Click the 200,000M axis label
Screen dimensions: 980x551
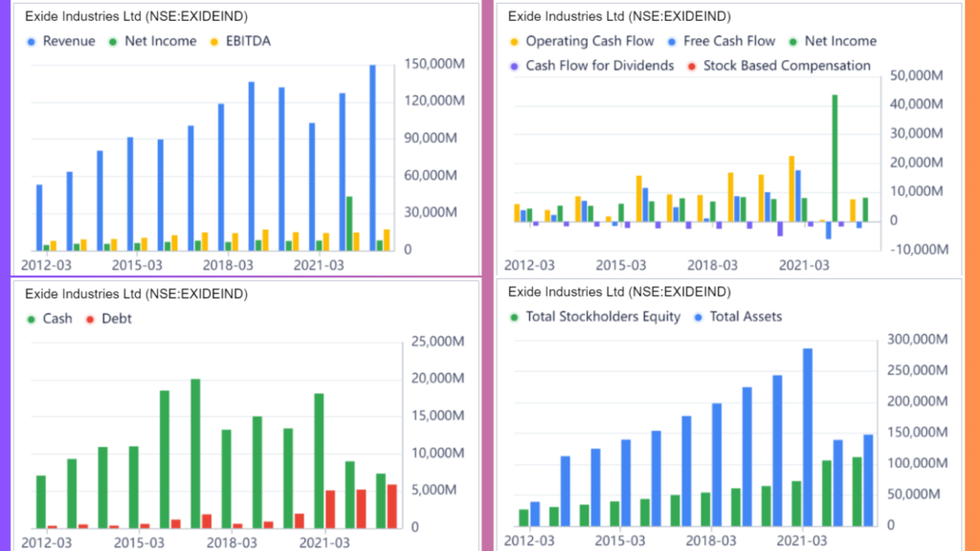[x=918, y=401]
